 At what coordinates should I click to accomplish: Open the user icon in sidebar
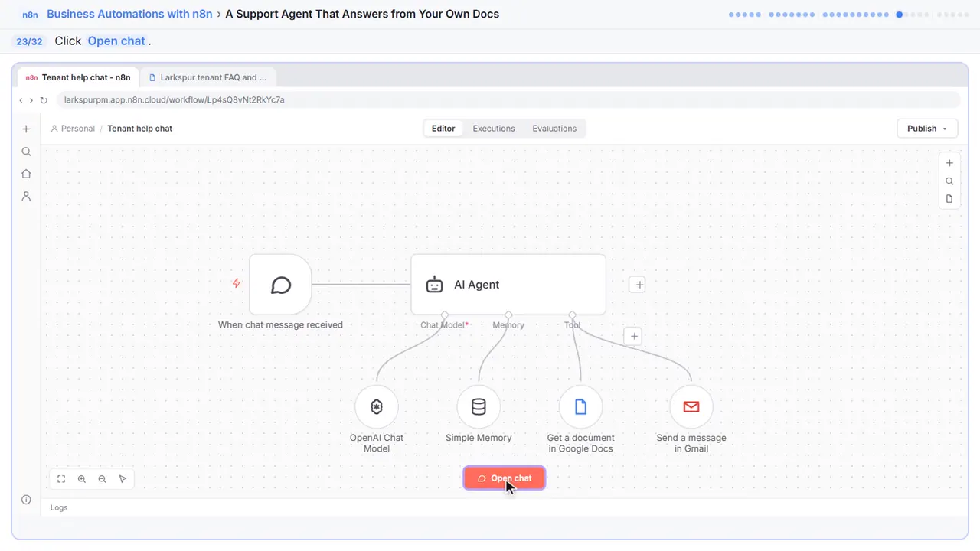tap(26, 196)
